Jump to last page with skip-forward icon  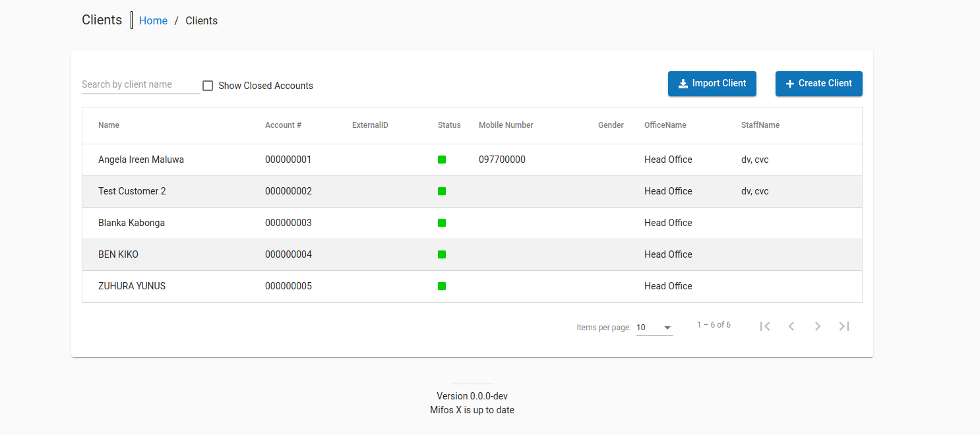[844, 326]
